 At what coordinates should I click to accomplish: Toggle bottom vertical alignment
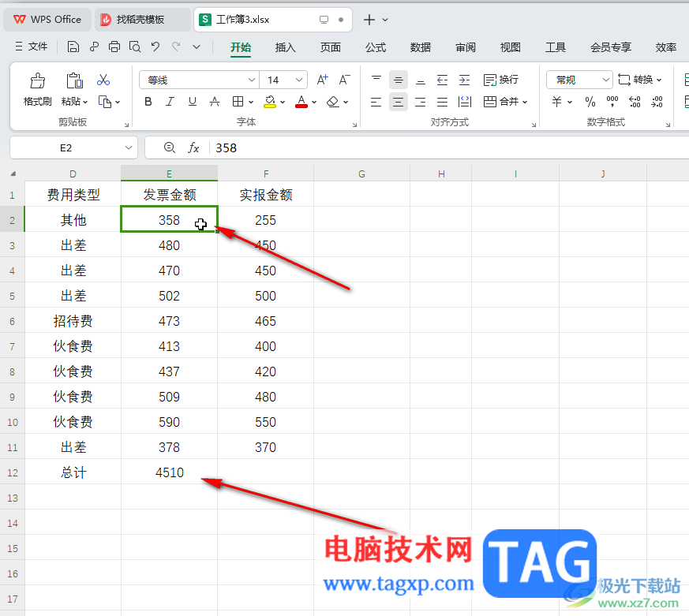point(421,80)
